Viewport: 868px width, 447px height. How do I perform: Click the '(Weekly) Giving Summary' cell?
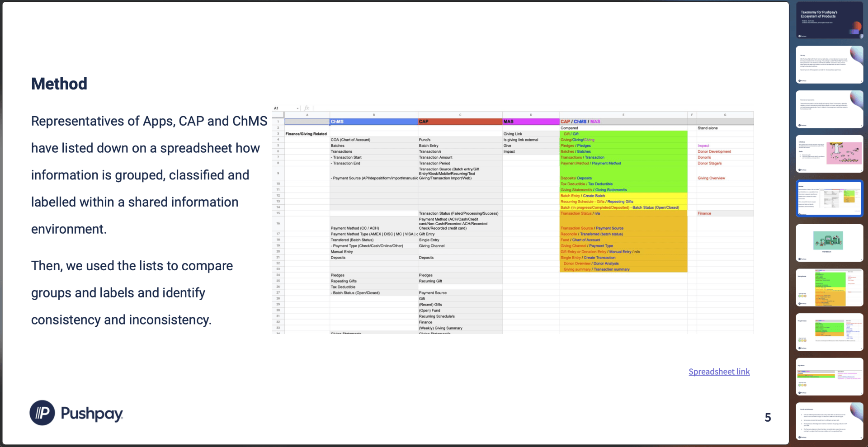460,328
